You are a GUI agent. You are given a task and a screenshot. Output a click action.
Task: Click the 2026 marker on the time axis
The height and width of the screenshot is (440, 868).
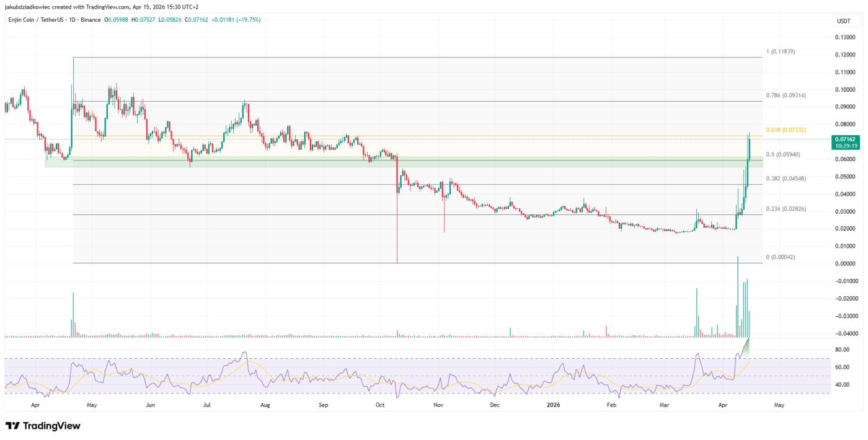pos(553,405)
